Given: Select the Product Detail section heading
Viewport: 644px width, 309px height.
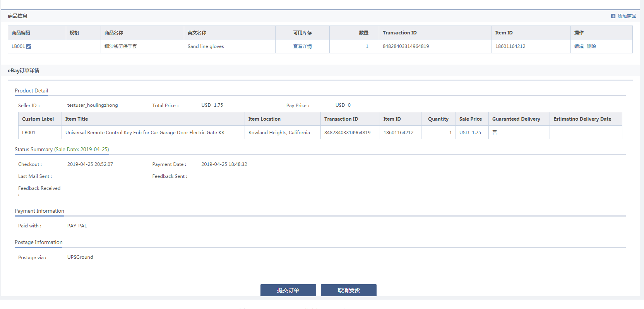Looking at the screenshot, I should tap(31, 90).
